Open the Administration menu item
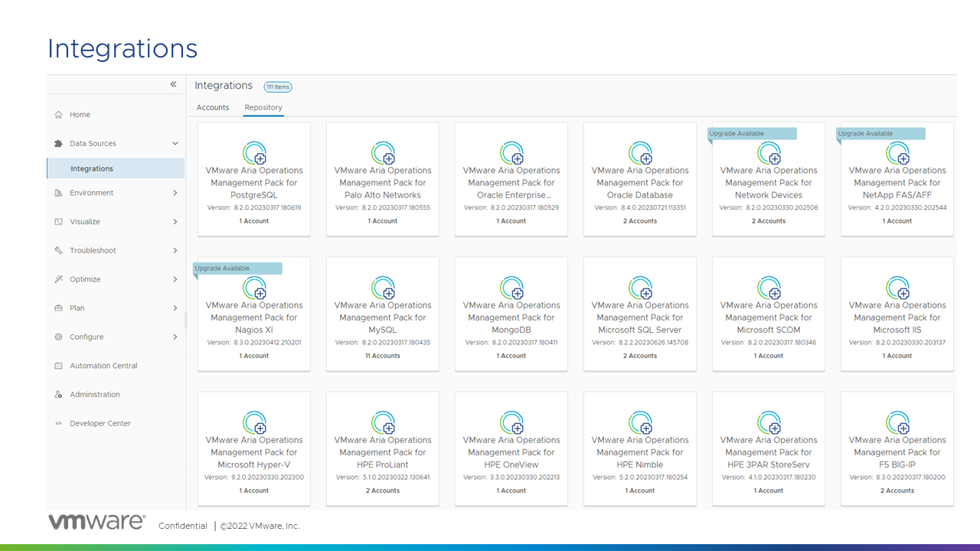 (x=95, y=395)
